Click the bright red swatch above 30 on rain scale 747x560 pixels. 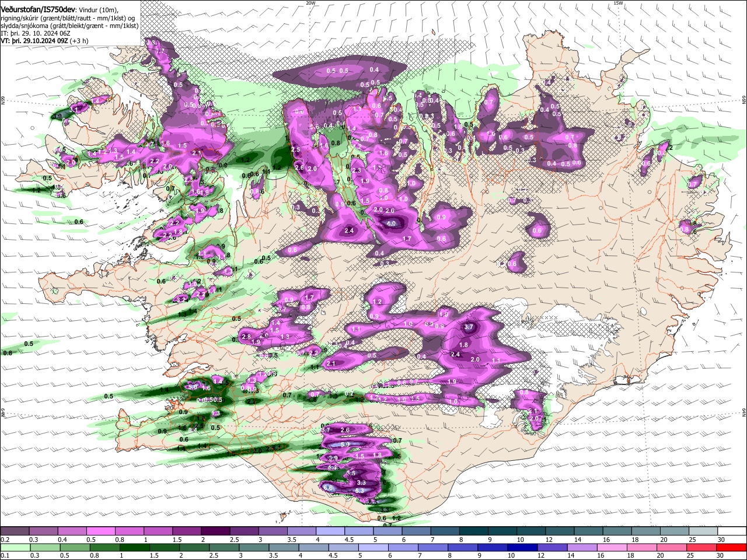(732, 547)
